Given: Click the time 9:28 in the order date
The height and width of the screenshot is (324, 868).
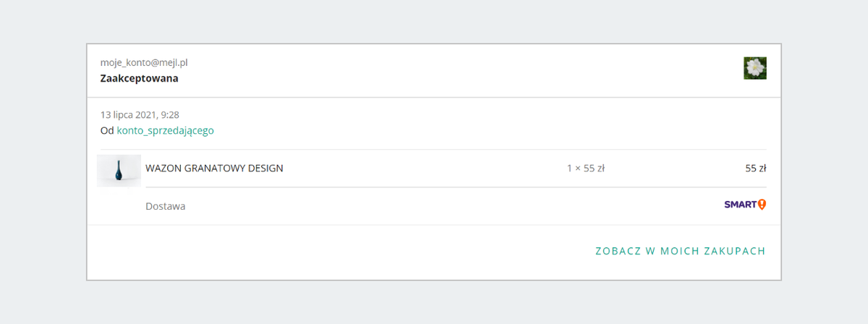Looking at the screenshot, I should [x=170, y=114].
